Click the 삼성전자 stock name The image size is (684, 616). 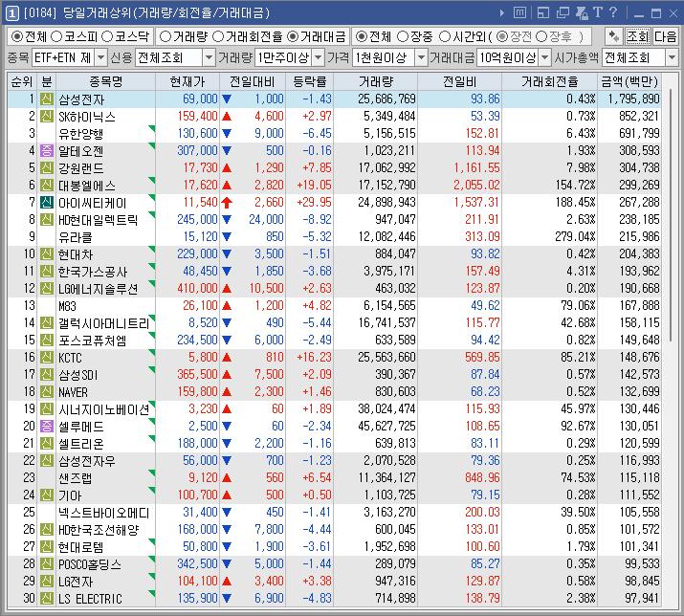81,99
